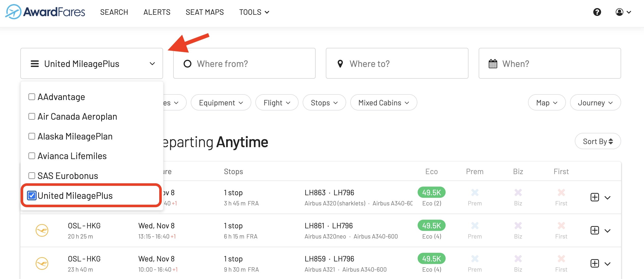Click 49.5K Eco fare on LH863 row
644x279 pixels.
pos(431,192)
